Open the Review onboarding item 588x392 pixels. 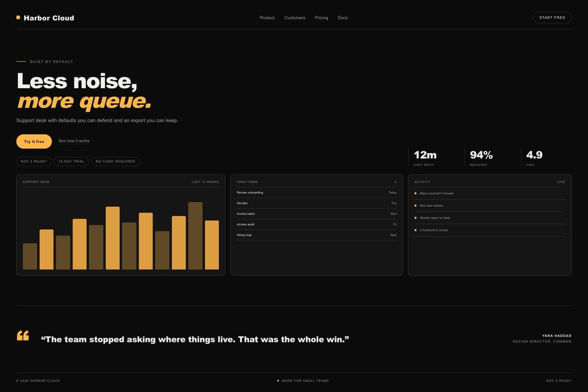(317, 193)
